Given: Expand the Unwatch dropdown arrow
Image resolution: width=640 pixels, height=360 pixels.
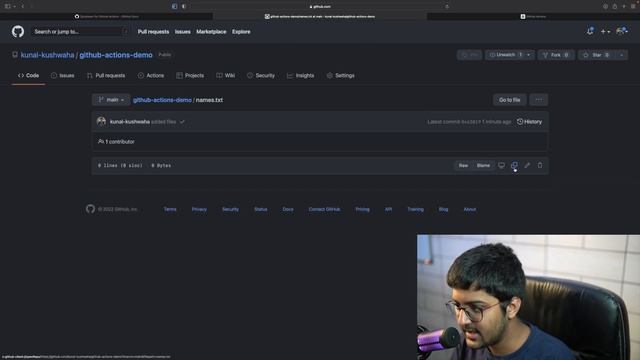Looking at the screenshot, I should point(529,55).
